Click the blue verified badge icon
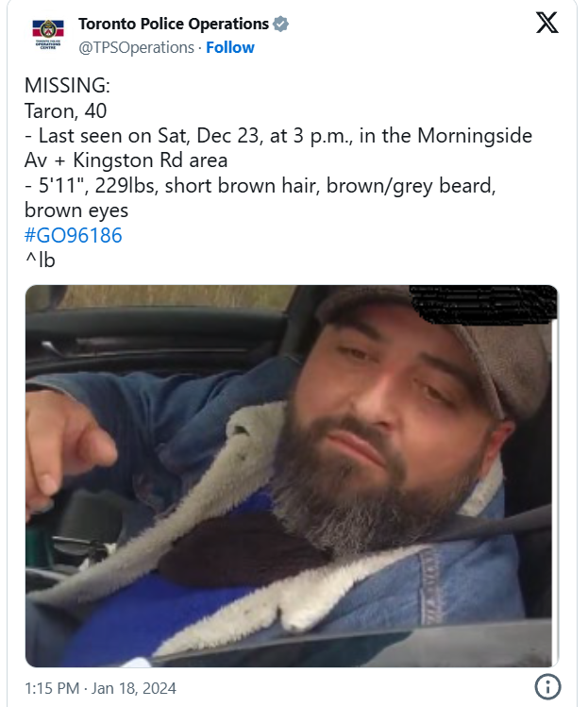This screenshot has width=588, height=707. 280,24
